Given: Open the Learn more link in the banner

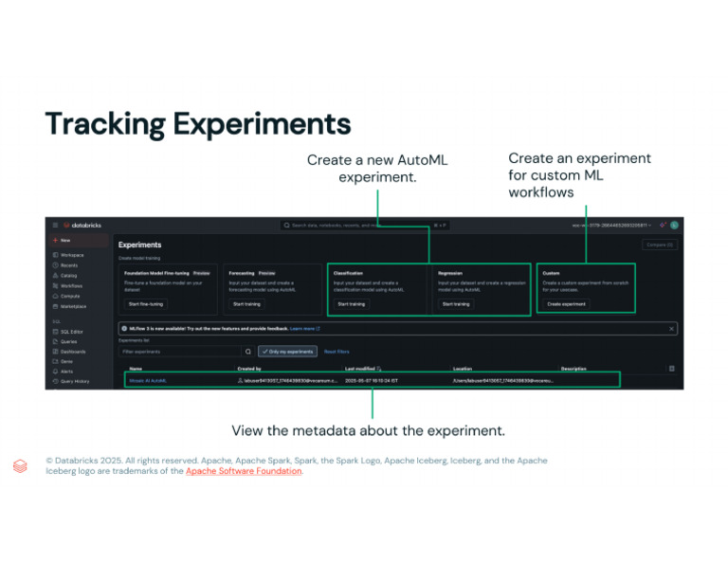Looking at the screenshot, I should [x=304, y=329].
